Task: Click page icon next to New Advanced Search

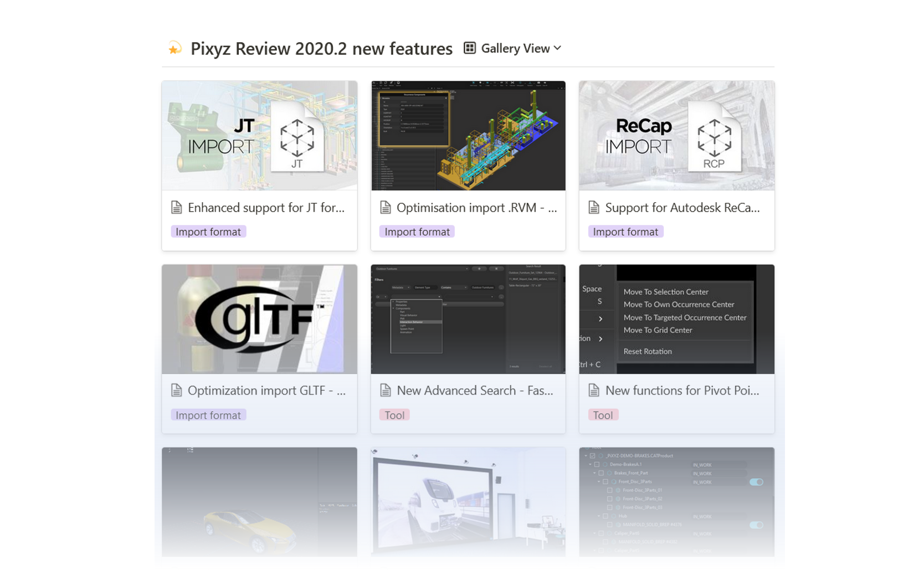Action: [385, 391]
